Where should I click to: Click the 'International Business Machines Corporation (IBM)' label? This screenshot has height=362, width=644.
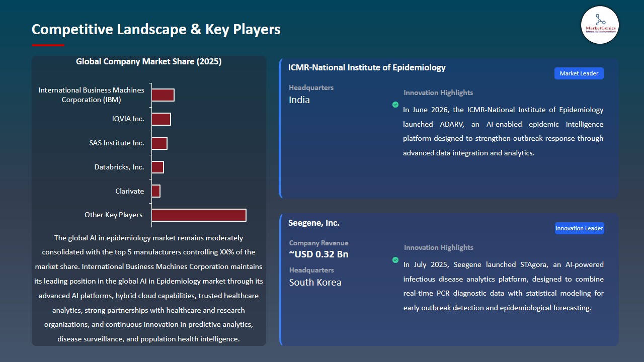coord(92,95)
